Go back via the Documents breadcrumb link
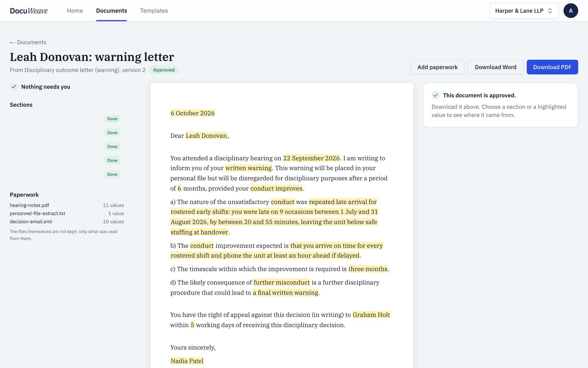The width and height of the screenshot is (588, 368). 28,42
